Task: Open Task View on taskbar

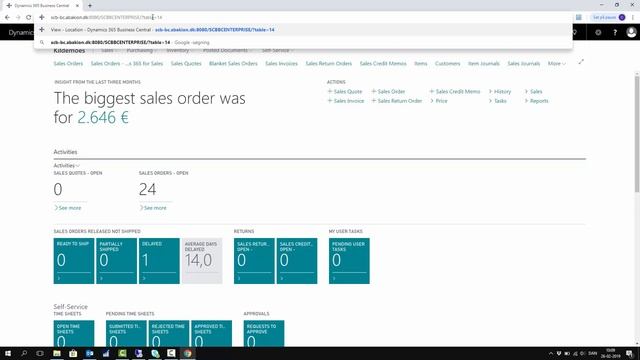Action: pyautogui.click(x=40, y=353)
